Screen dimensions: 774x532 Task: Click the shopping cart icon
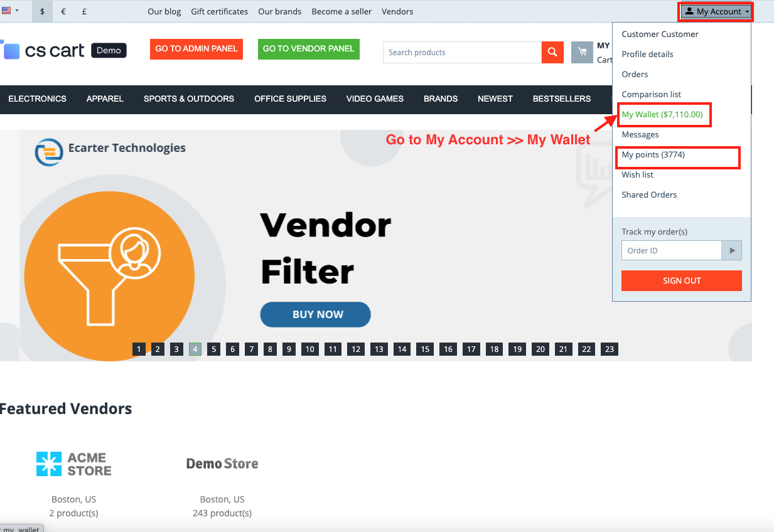click(582, 53)
